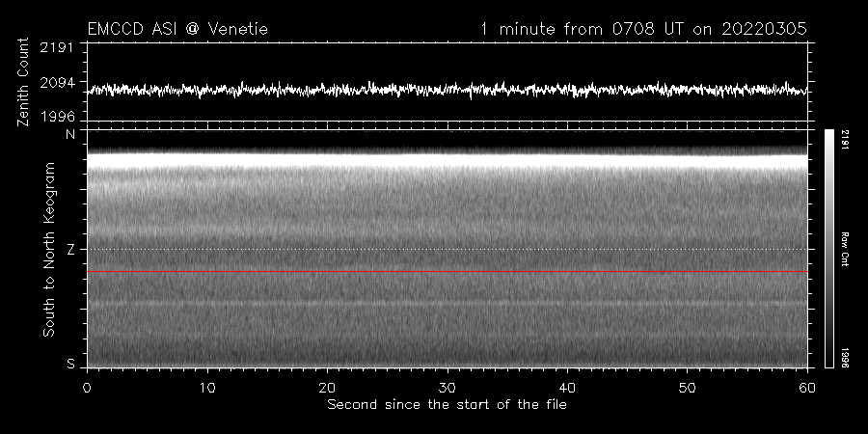The image size is (868, 434).
Task: Click the 50 tick label on the time axis
Action: click(x=687, y=388)
